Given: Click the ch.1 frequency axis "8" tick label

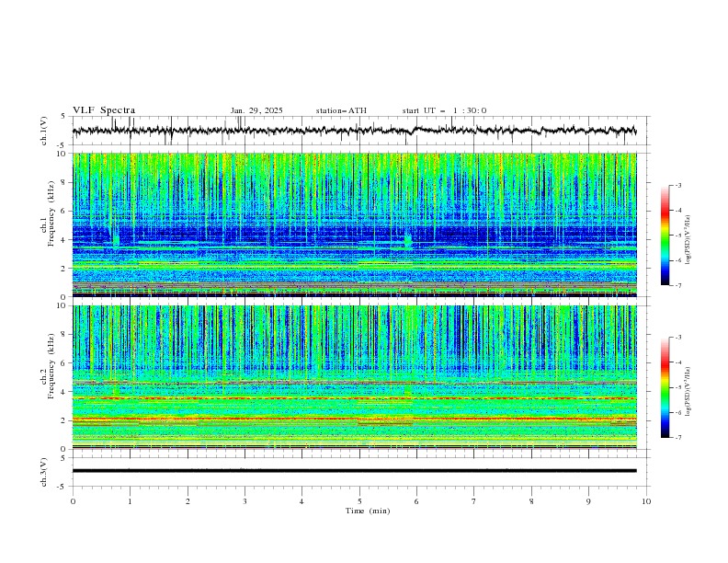Looking at the screenshot, I should [x=65, y=182].
